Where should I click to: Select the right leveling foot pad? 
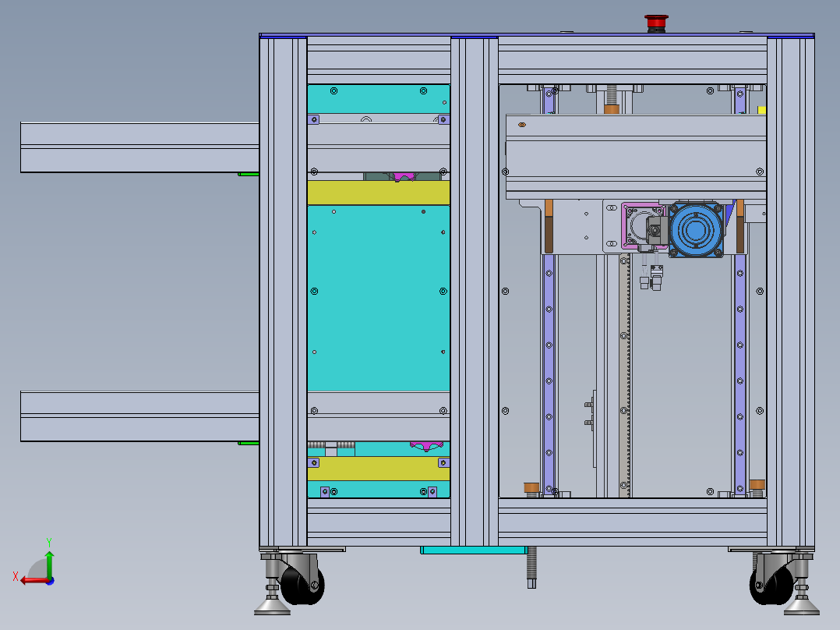pos(801,607)
